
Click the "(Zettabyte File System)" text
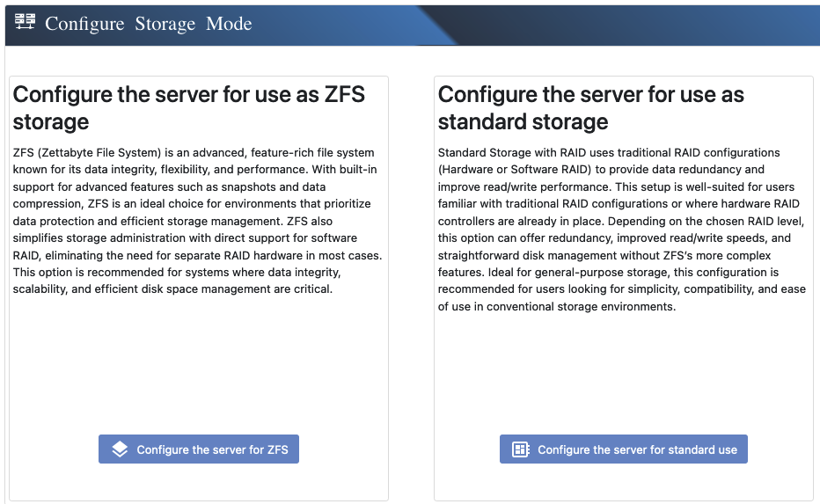(x=96, y=153)
